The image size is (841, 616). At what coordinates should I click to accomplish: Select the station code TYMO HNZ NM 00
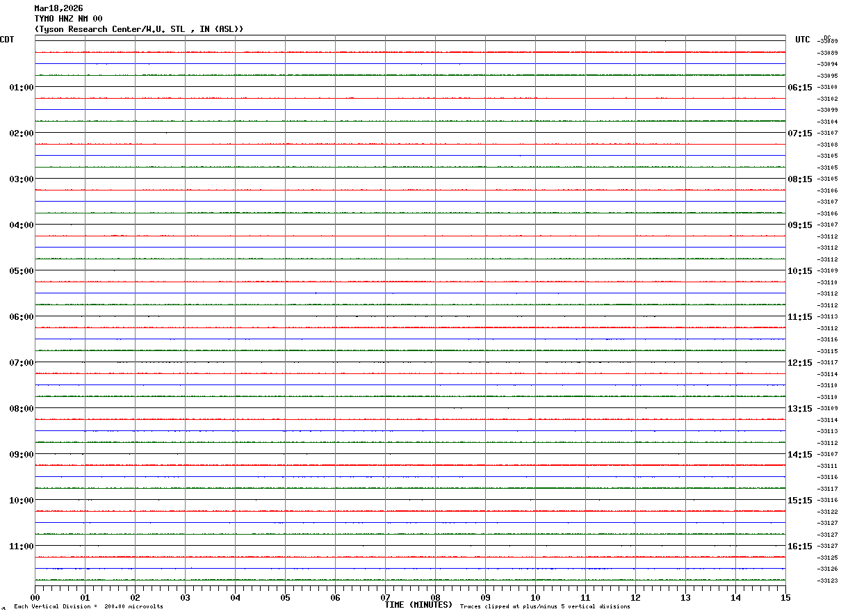coord(68,19)
